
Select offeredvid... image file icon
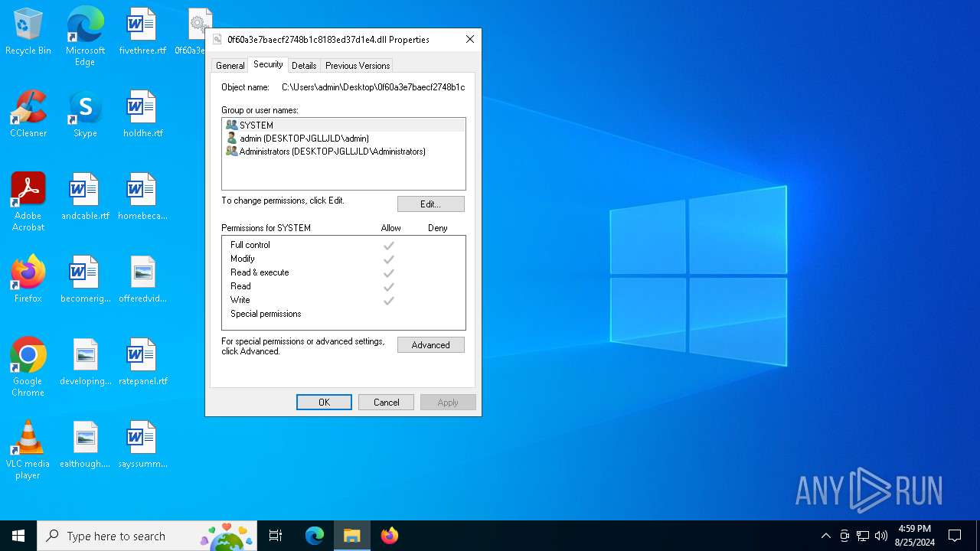(142, 280)
